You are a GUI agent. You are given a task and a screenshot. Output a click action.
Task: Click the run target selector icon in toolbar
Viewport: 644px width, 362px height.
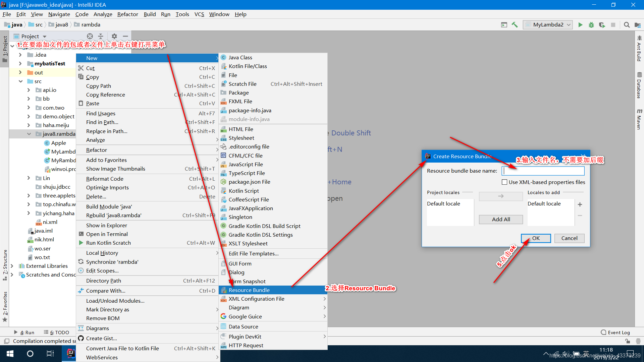pos(504,25)
